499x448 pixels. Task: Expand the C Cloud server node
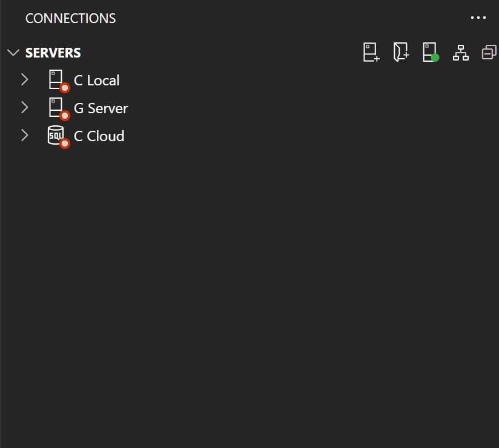tap(24, 135)
